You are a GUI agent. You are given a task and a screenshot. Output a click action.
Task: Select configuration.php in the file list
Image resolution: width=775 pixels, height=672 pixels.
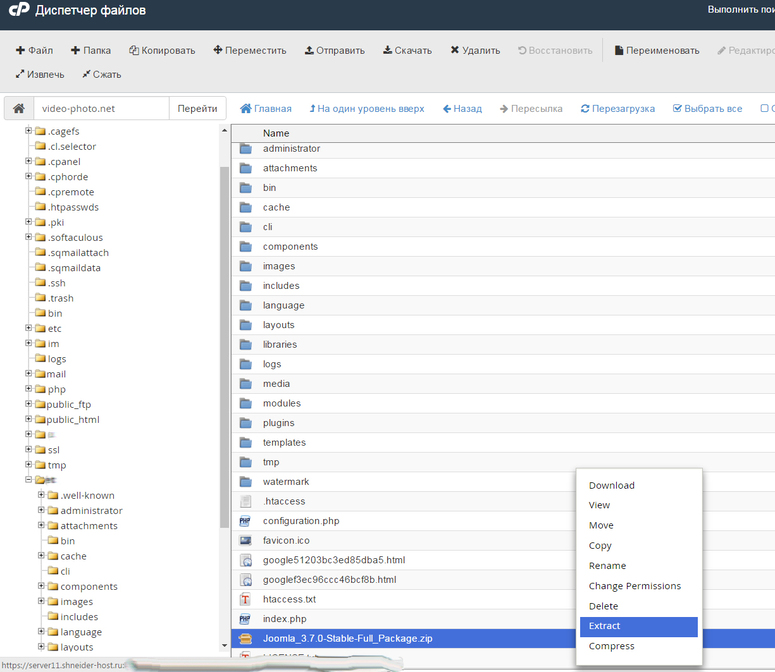tap(301, 521)
